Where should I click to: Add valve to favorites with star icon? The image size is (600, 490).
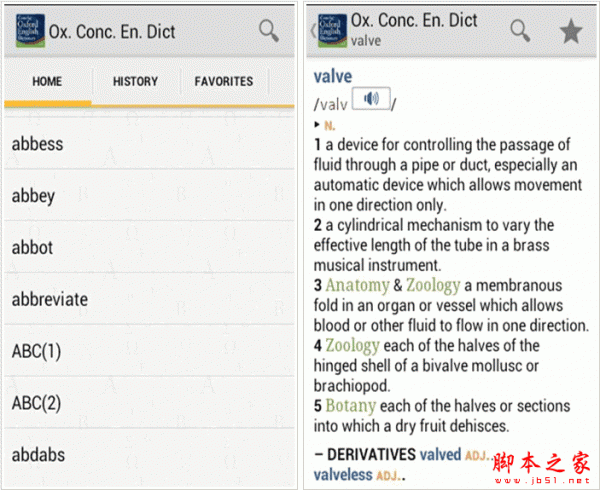point(571,31)
